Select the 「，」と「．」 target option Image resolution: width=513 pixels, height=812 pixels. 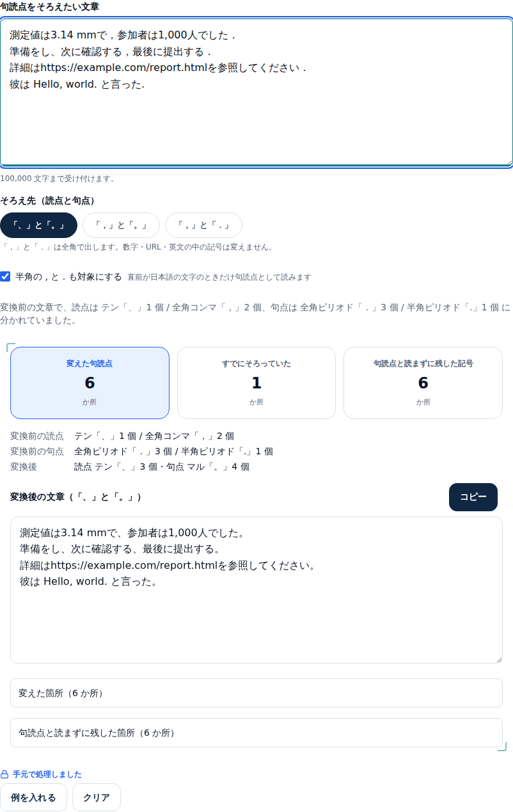point(203,225)
